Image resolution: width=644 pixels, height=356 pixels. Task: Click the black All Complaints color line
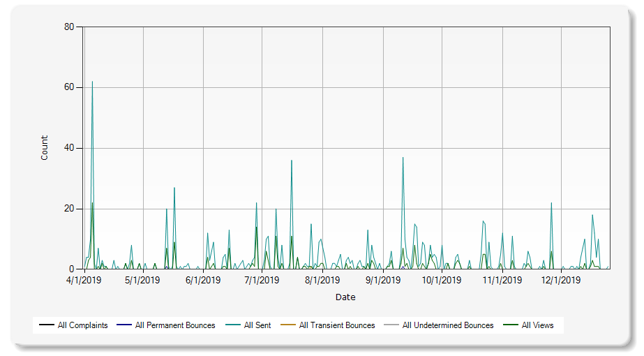click(47, 325)
